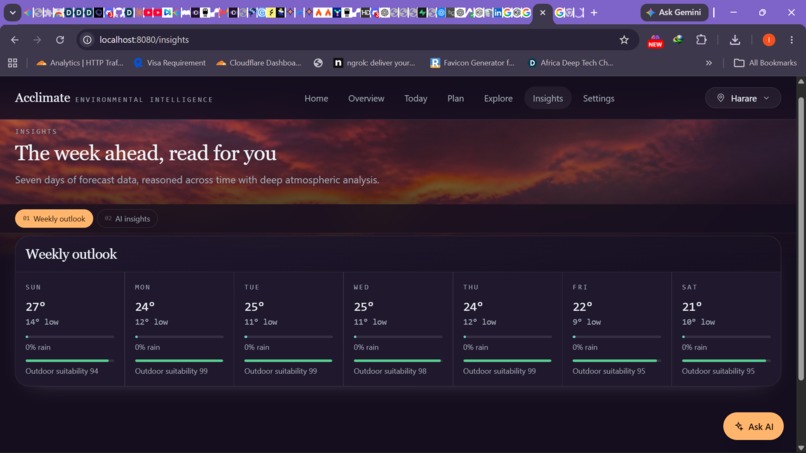Close the active browser tab

pyautogui.click(x=542, y=12)
